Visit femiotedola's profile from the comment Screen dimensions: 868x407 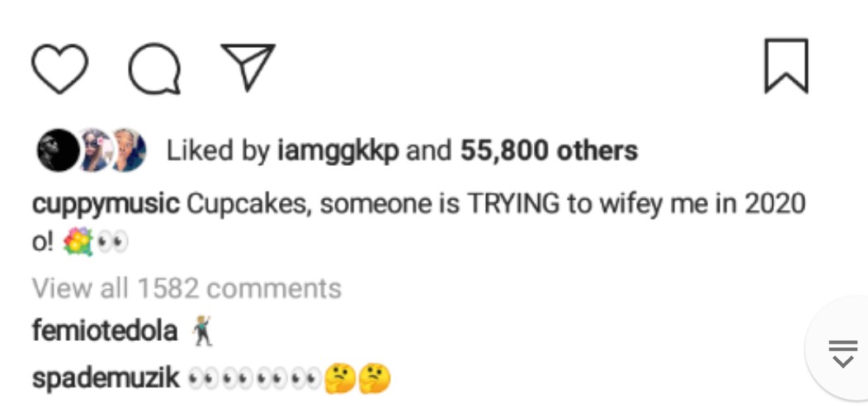point(105,331)
